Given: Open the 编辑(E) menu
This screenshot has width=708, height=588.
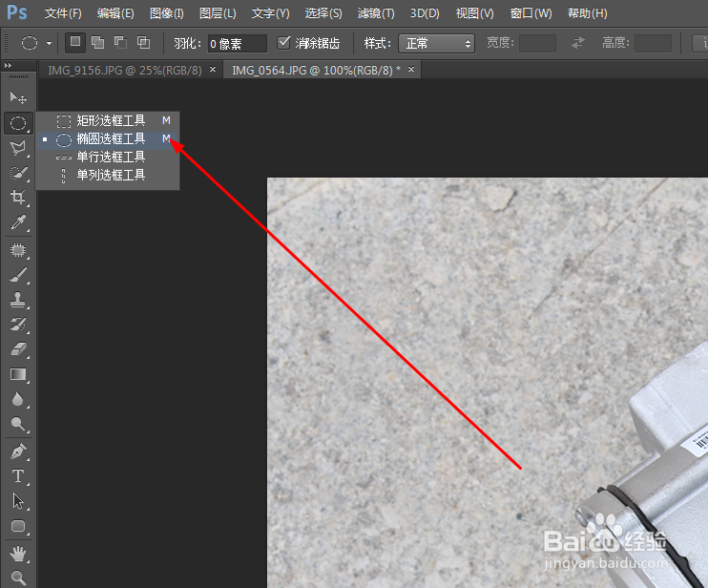Looking at the screenshot, I should coord(115,13).
